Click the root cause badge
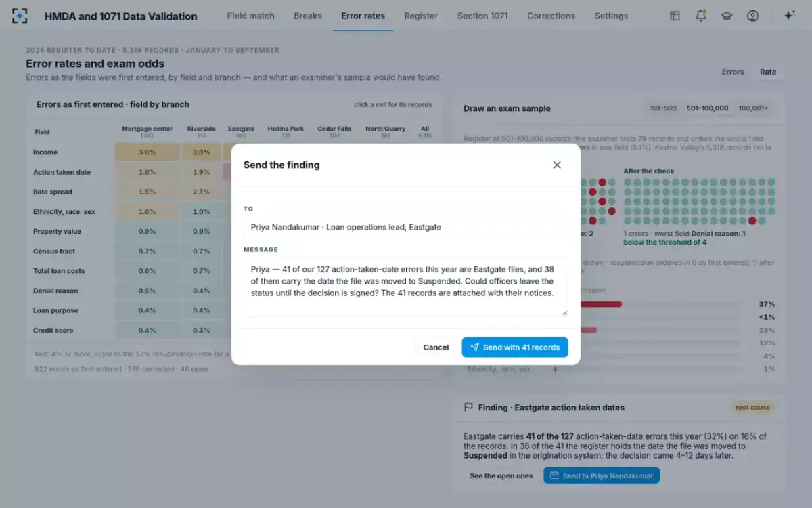 coord(753,408)
